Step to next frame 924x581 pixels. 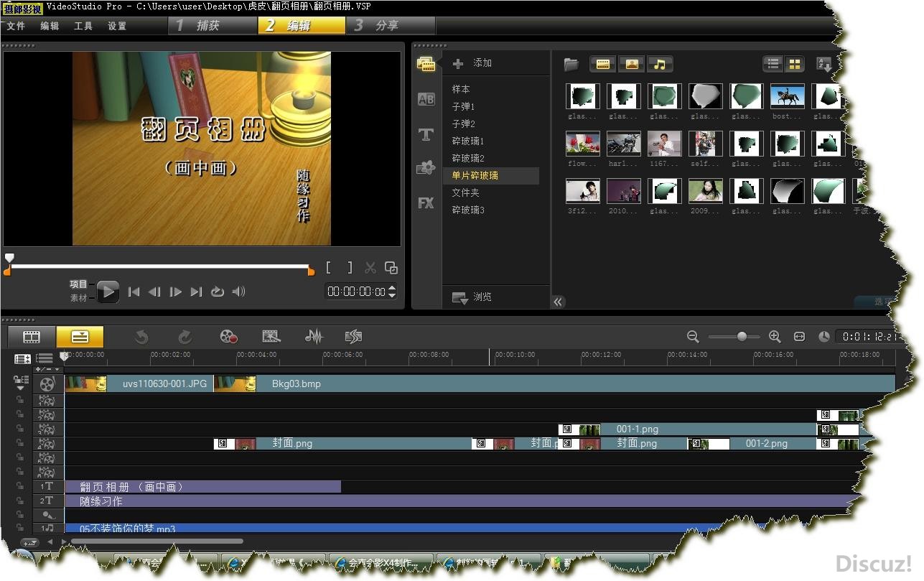175,292
